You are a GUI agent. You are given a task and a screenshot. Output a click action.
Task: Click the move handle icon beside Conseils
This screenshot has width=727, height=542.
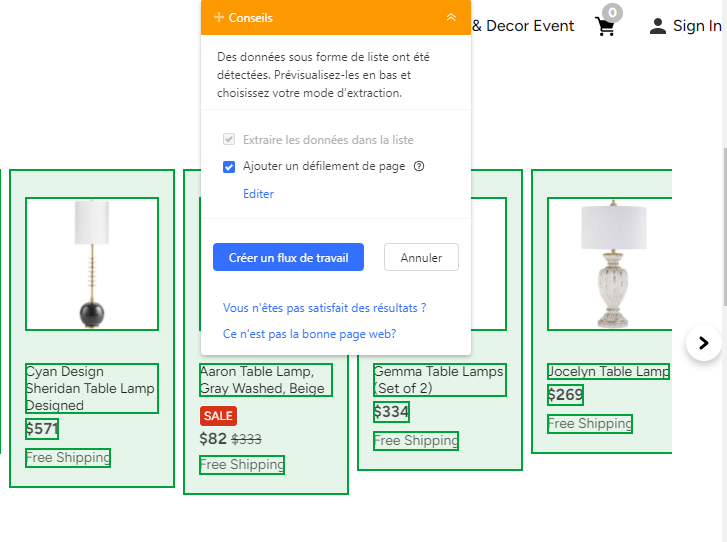click(219, 18)
